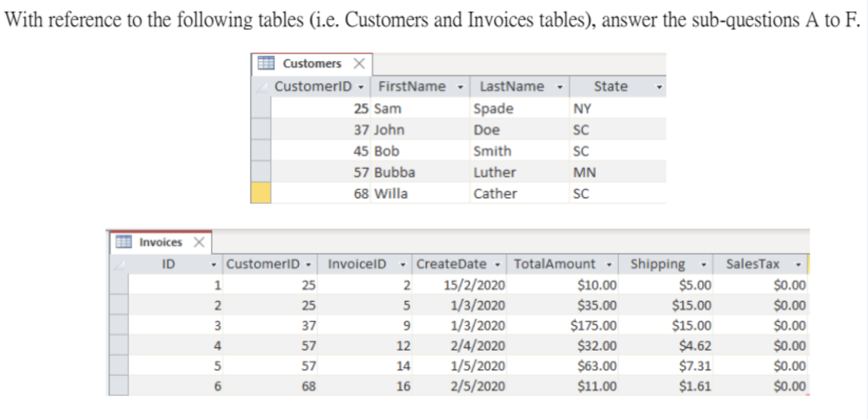Click the $32.00 total amount cell
This screenshot has width=868, height=419.
562,346
